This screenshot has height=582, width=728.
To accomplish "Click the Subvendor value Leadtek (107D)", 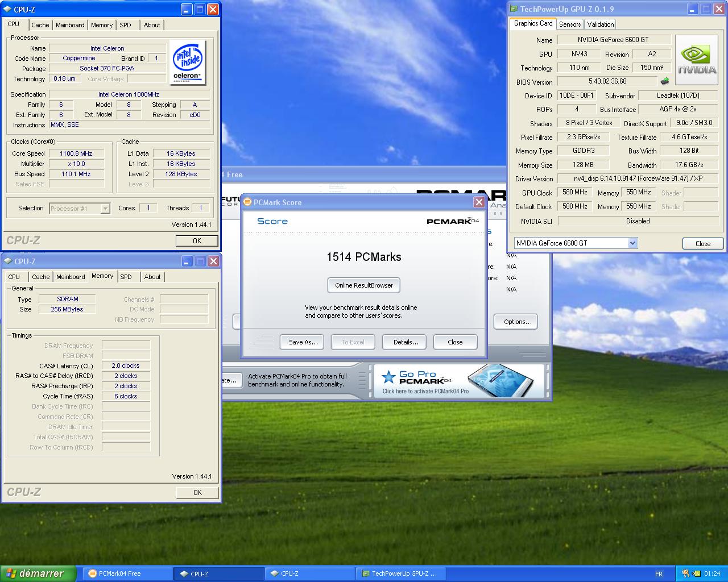I will point(678,95).
